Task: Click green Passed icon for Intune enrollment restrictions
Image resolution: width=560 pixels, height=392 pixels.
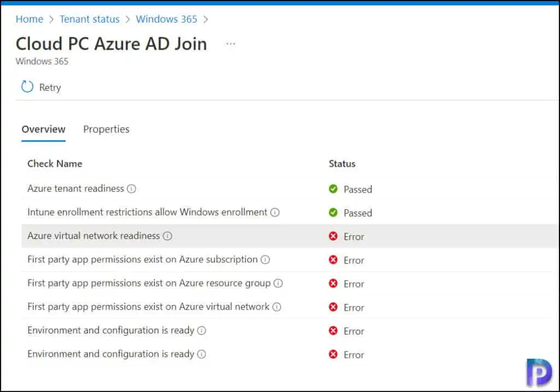Action: (333, 213)
